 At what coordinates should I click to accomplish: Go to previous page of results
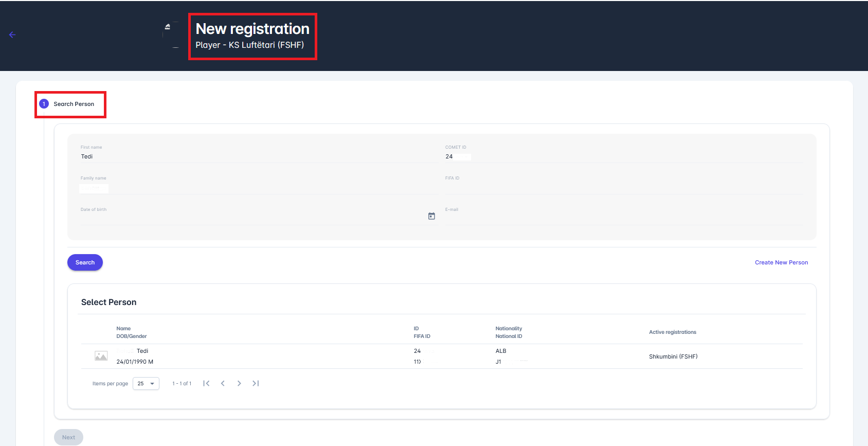pos(223,383)
